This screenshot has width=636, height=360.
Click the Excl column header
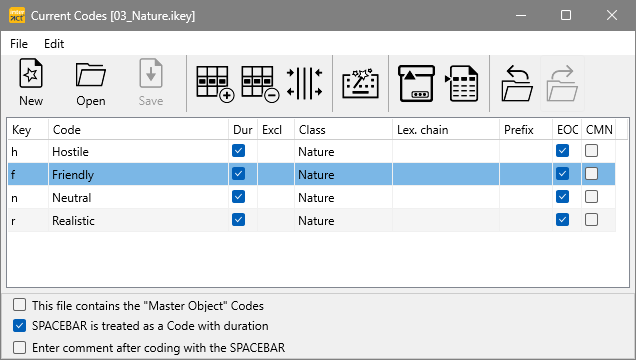pyautogui.click(x=276, y=130)
